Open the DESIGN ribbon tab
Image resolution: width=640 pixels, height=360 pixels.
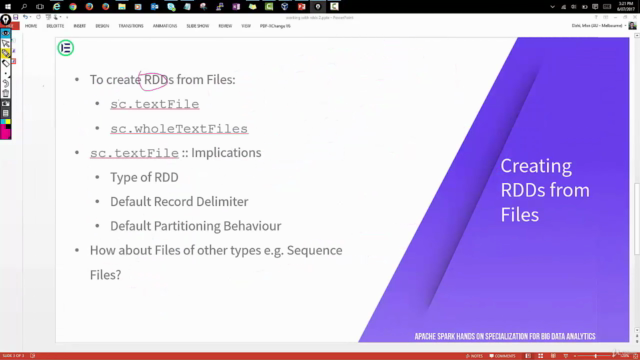point(102,26)
